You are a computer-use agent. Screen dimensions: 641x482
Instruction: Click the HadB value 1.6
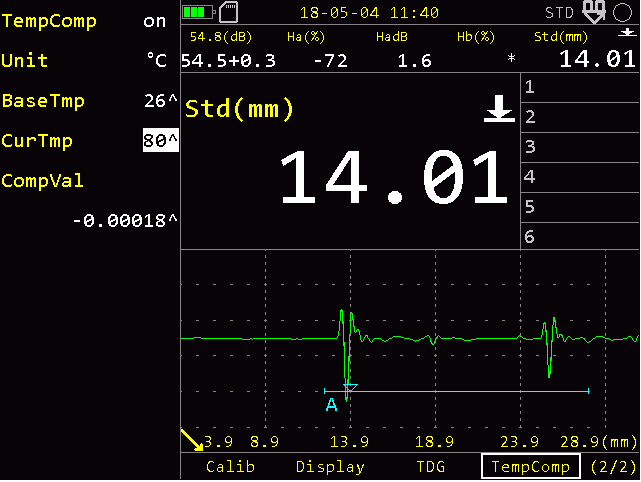tap(415, 61)
